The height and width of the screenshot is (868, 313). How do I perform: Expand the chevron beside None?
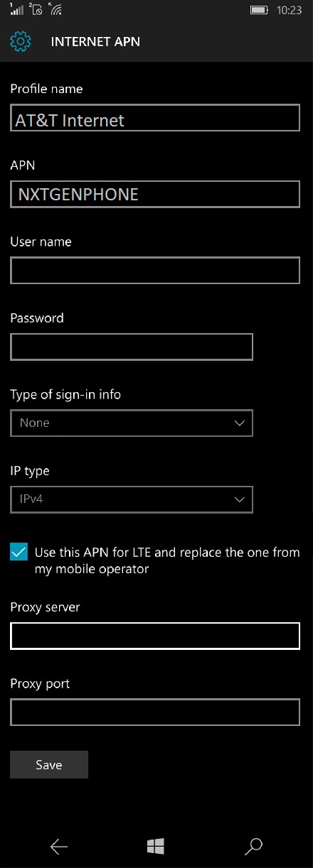[239, 423]
